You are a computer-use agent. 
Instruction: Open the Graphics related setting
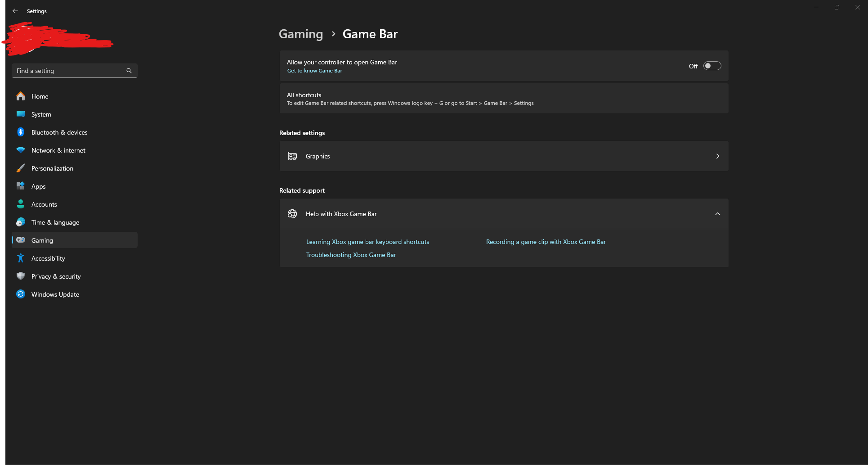(x=504, y=156)
